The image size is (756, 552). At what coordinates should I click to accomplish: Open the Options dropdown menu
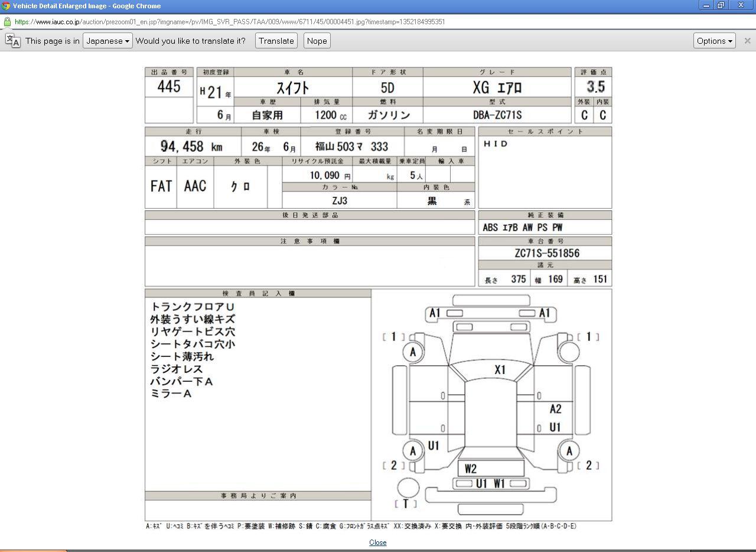714,41
